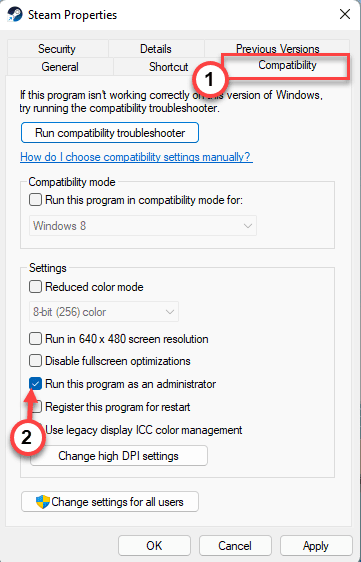Check Reduced color mode option
The image size is (361, 562).
point(35,287)
